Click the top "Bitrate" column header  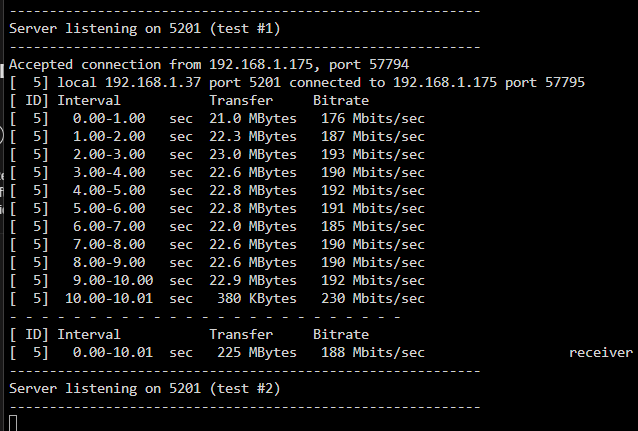(341, 100)
